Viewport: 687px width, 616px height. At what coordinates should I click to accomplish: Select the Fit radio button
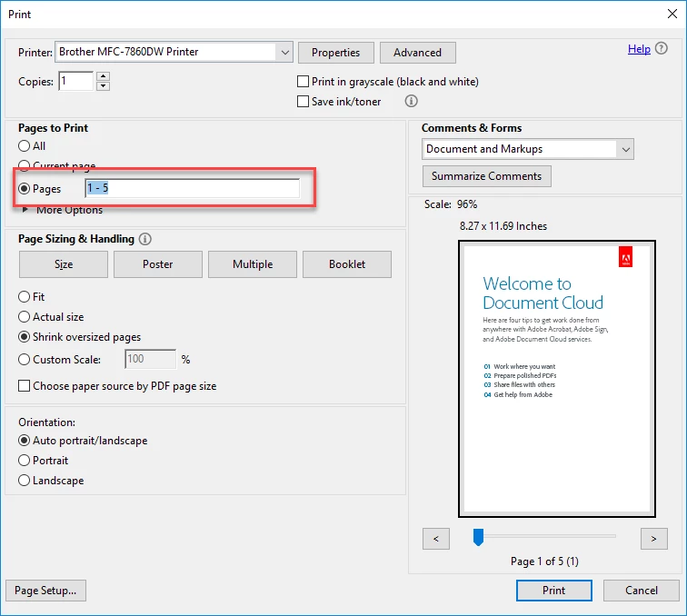point(25,297)
